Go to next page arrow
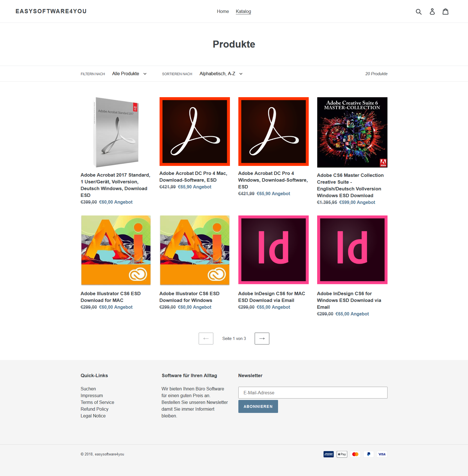Viewport: 468px width, 476px height. click(262, 339)
